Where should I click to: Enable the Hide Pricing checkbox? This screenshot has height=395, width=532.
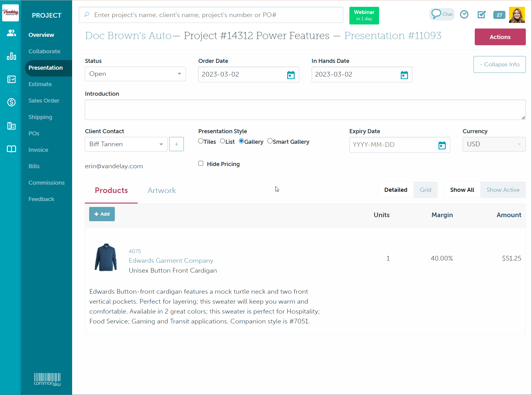[x=201, y=164]
